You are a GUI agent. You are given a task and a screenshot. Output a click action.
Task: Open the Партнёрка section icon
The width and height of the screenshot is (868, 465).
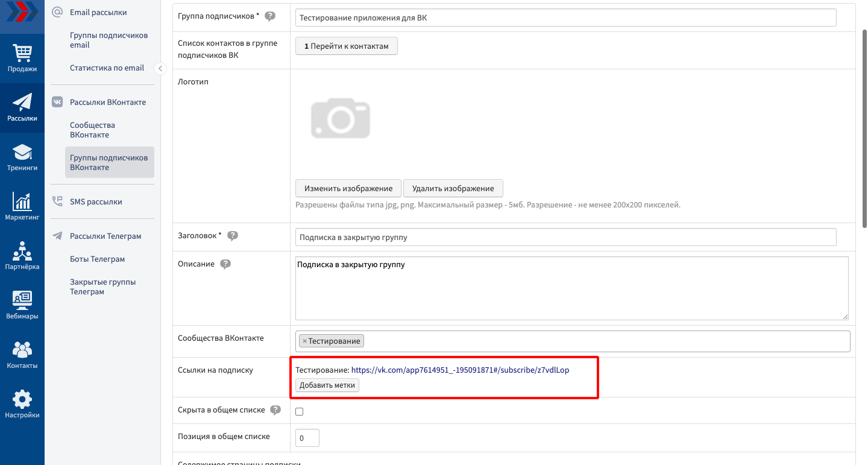tap(22, 256)
